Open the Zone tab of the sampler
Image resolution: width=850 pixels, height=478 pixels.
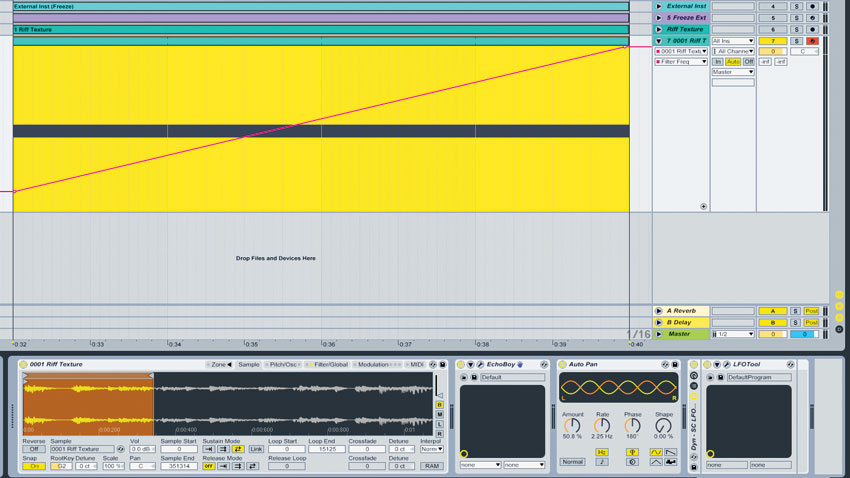pos(219,365)
